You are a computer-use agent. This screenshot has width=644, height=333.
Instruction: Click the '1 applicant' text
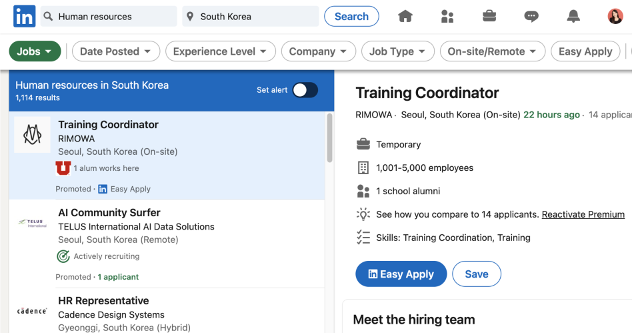[x=118, y=277]
